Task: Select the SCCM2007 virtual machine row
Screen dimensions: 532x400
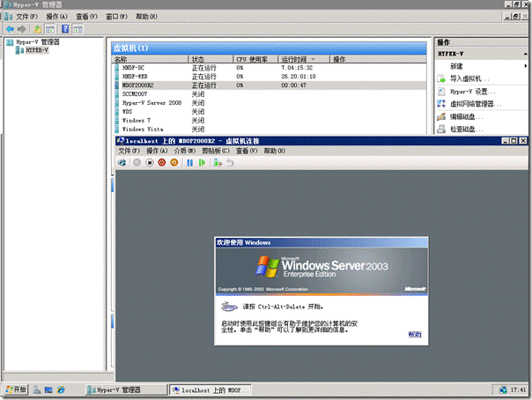Action: point(270,94)
